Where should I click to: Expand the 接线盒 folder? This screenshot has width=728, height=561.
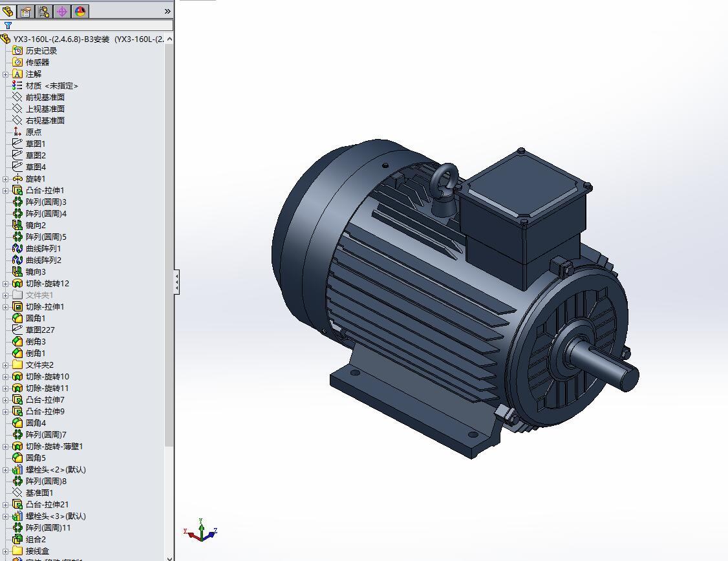pos(5,551)
